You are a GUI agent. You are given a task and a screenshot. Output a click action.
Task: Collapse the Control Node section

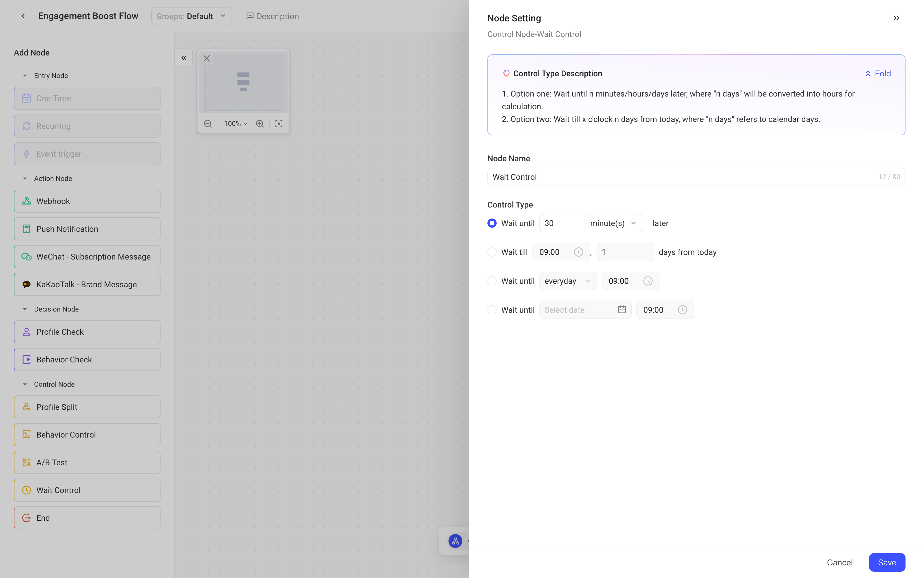coord(25,384)
